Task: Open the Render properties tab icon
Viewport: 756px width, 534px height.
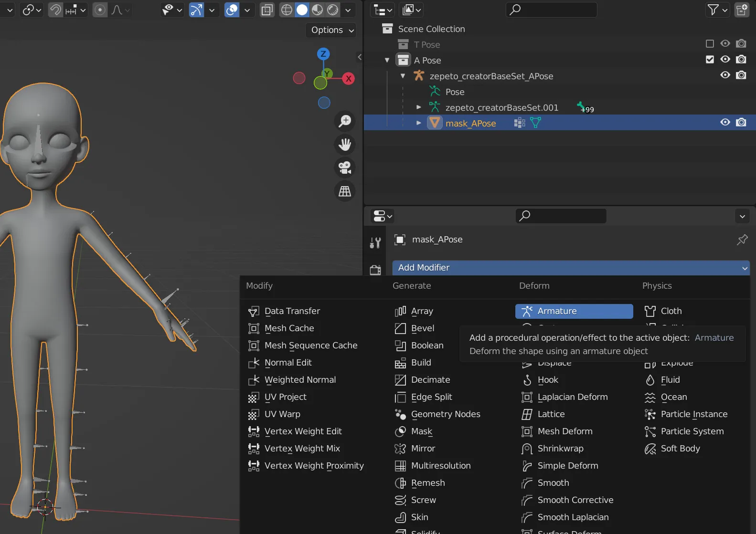Action: coord(375,270)
